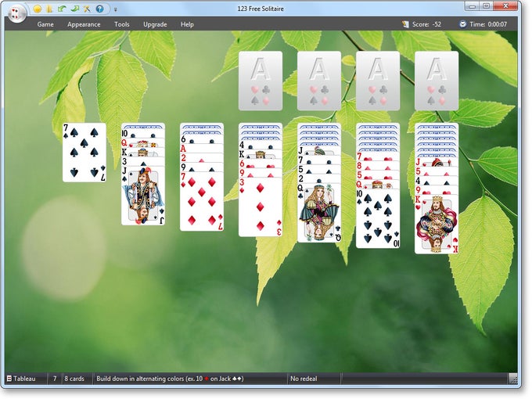Click the 'Build down in alternating colors' hint
Screen dimensions: 532x399
point(170,379)
